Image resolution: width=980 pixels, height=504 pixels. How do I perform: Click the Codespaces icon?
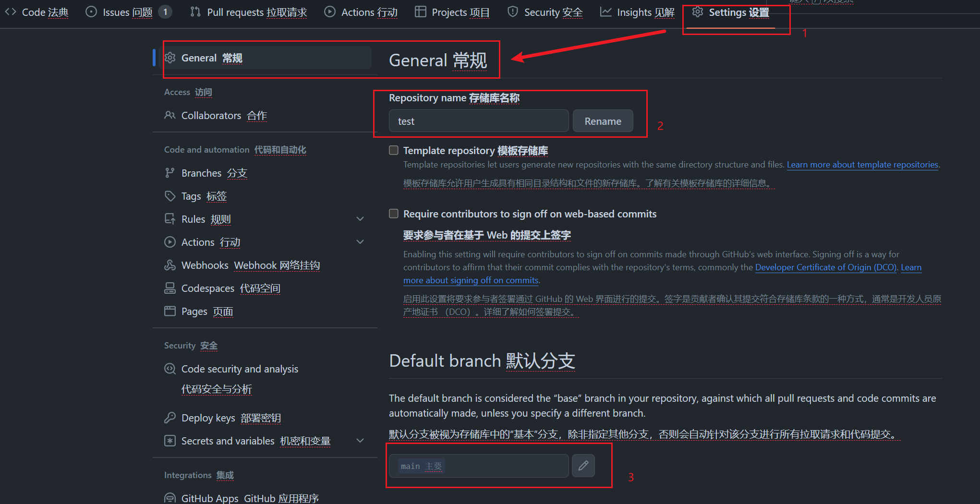[x=170, y=288]
